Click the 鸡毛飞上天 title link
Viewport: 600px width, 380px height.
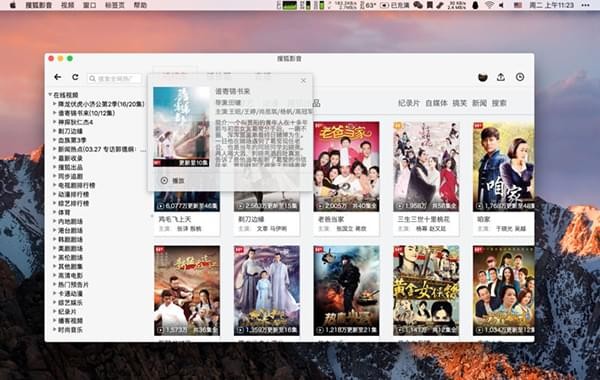click(175, 219)
